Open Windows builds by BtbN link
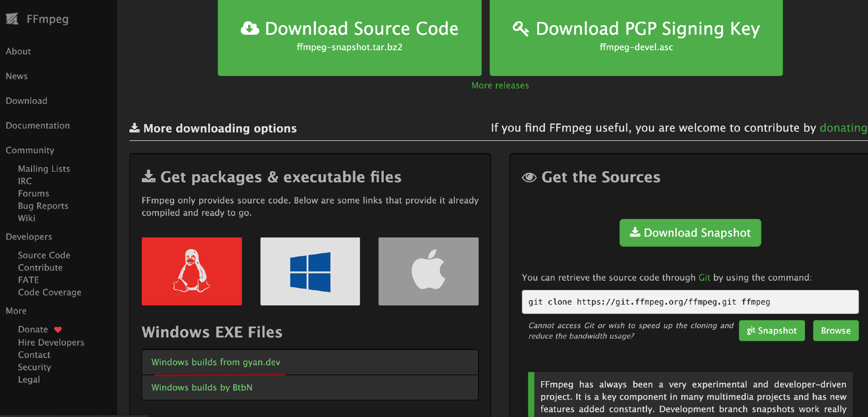The width and height of the screenshot is (868, 417). (202, 387)
